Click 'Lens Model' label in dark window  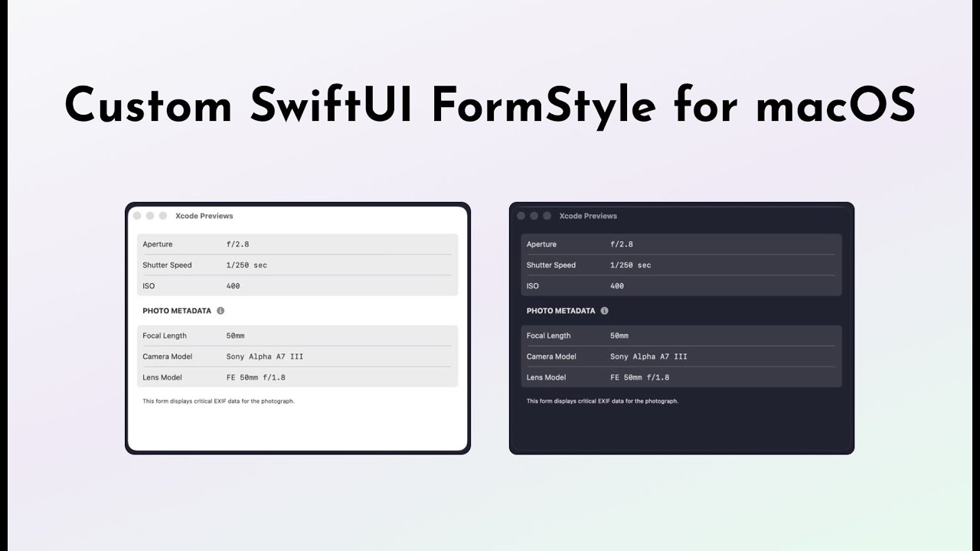click(547, 377)
